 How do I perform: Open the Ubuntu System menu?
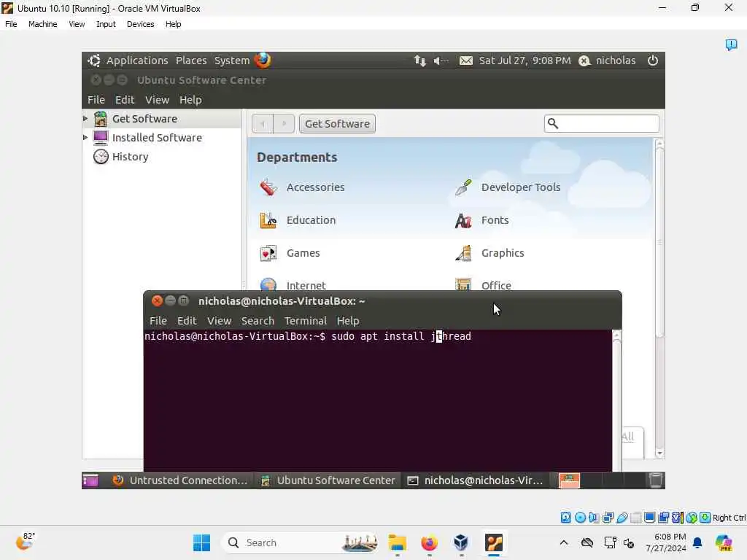point(231,61)
